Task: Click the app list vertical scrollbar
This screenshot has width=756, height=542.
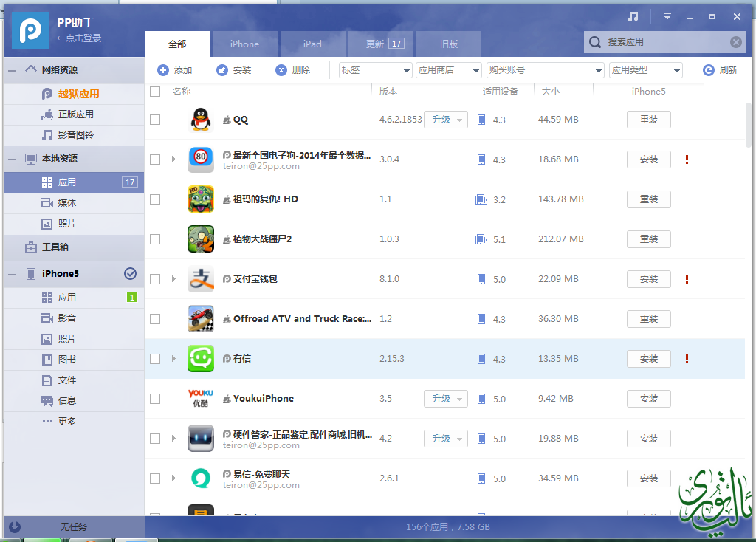Action: click(x=749, y=126)
